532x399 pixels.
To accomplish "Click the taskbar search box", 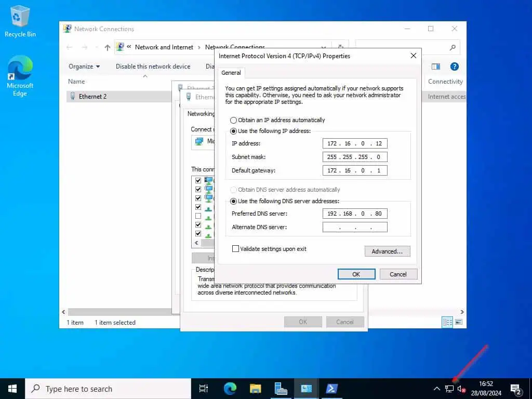I will (x=108, y=389).
